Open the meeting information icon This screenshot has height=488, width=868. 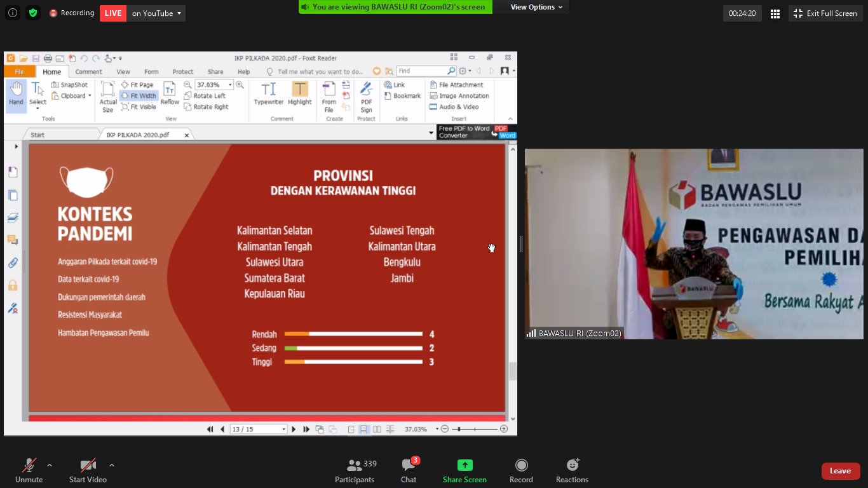tap(13, 13)
